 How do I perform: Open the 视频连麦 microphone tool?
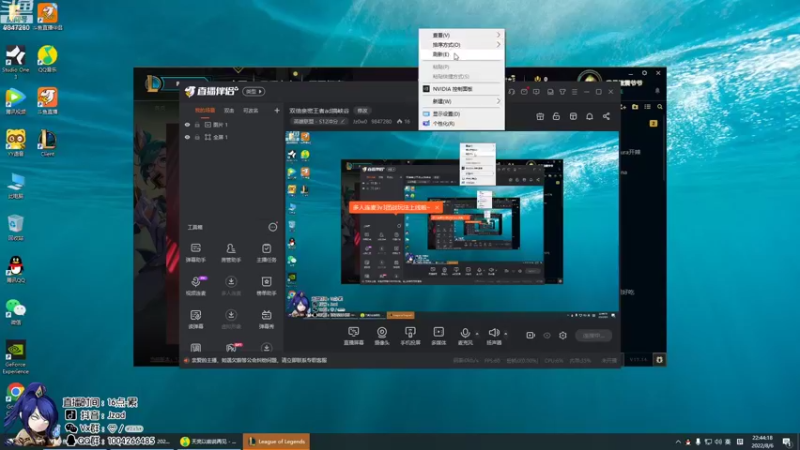click(196, 285)
